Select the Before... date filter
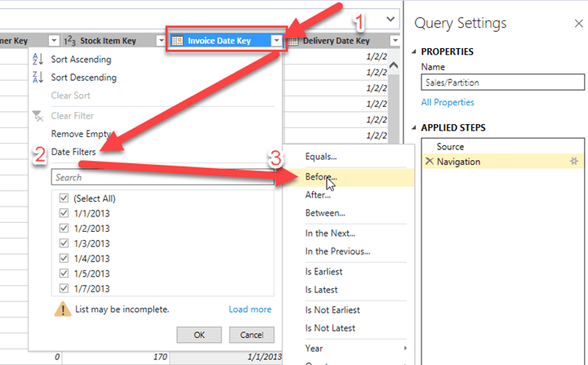Screen dimensions: 588x365 (321, 176)
